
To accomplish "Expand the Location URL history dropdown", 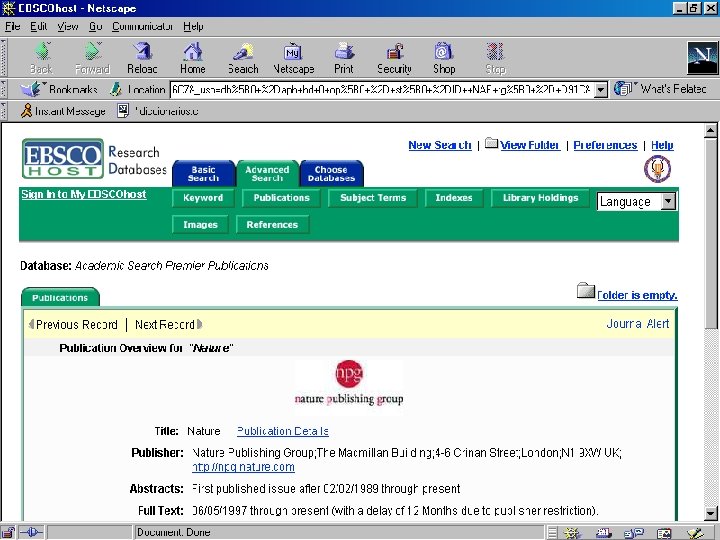I will point(601,89).
